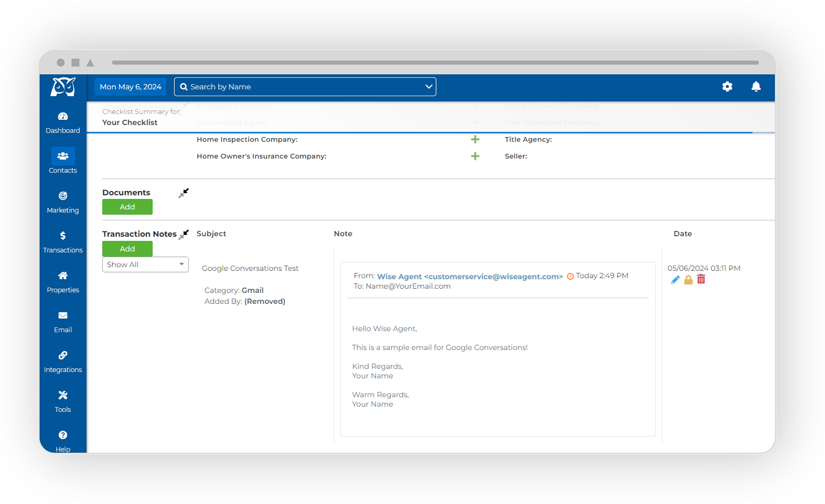Screen dimensions: 825x504
Task: Click the orange clock icon beside Today 2:49 PM
Action: (x=570, y=276)
